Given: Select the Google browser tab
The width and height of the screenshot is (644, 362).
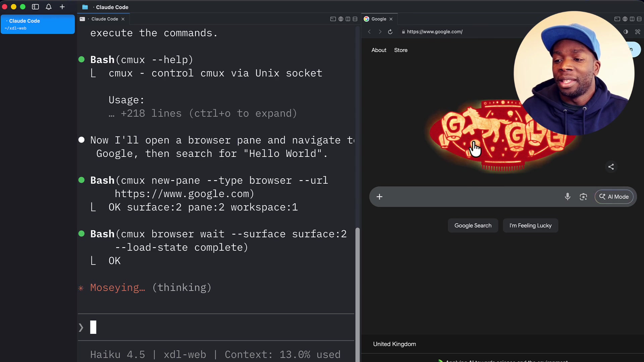Looking at the screenshot, I should tap(379, 19).
